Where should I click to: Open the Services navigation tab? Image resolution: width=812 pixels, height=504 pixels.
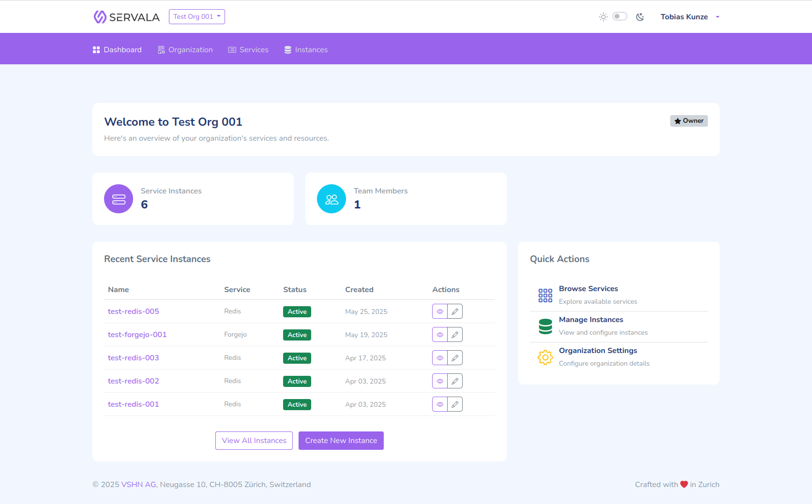pyautogui.click(x=248, y=50)
